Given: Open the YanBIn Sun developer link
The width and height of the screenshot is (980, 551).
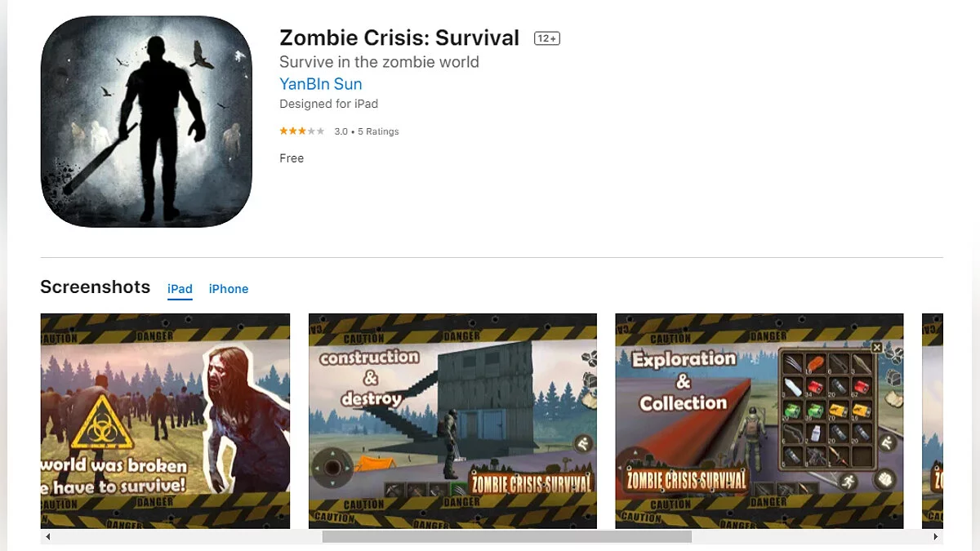Looking at the screenshot, I should pos(321,84).
